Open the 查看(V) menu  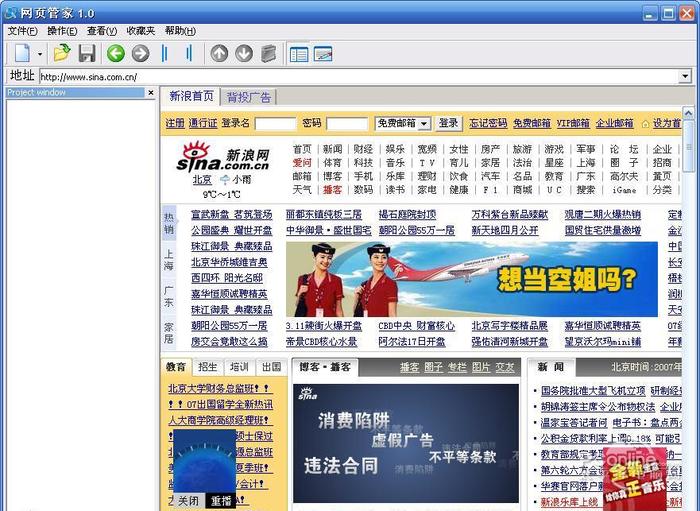point(102,31)
